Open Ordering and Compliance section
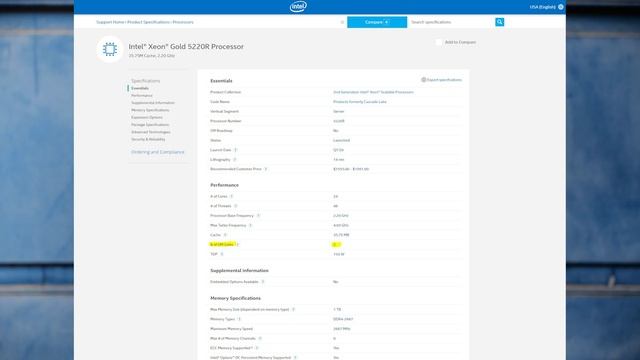The image size is (640, 360). (x=158, y=152)
